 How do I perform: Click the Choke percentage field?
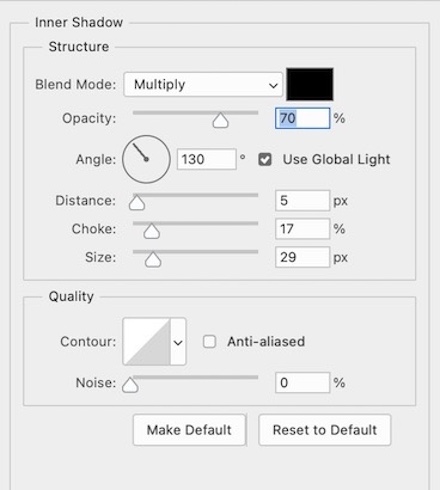pos(302,229)
